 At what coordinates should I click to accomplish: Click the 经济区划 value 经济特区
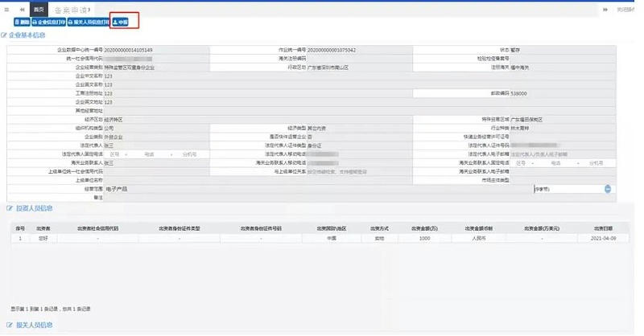114,120
